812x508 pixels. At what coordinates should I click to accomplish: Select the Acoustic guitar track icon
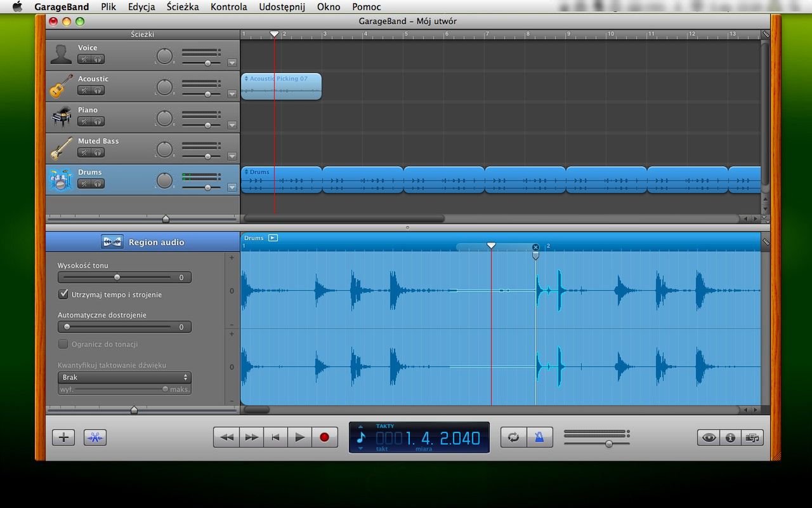[61, 86]
